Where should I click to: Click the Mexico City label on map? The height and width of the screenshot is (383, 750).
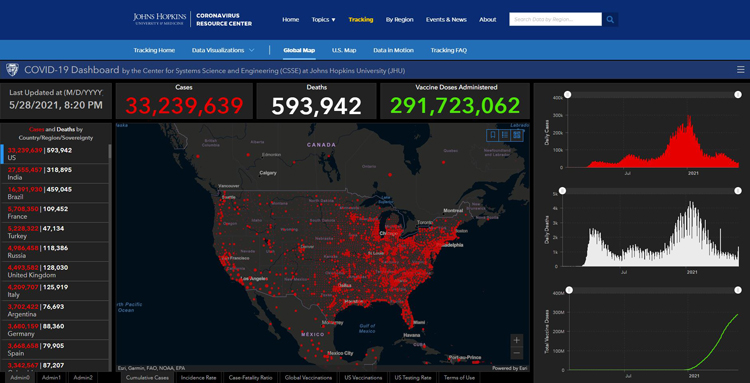tap(342, 353)
